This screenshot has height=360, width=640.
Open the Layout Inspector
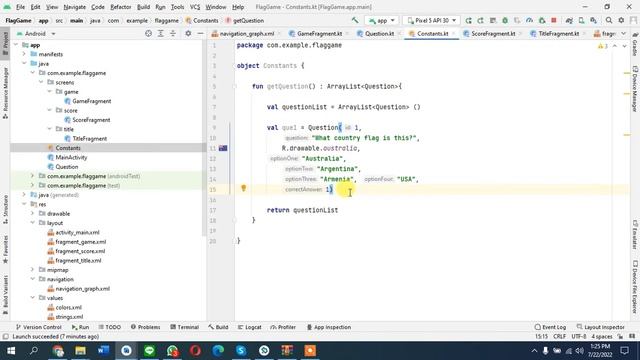[600, 327]
